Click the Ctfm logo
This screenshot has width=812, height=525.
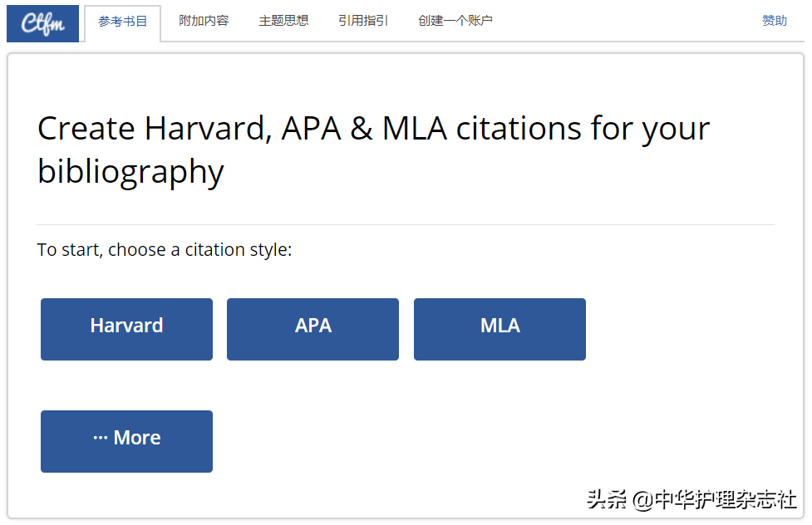pos(42,23)
